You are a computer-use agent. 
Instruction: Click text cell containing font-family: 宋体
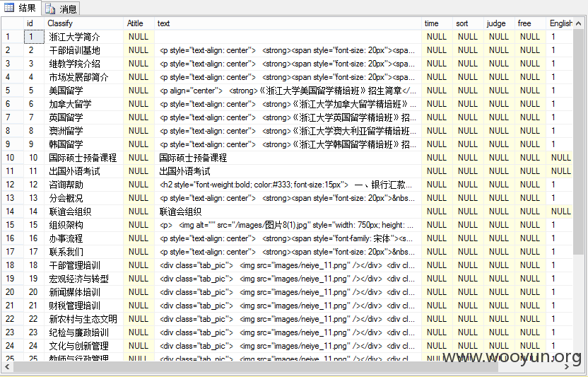tap(288, 238)
